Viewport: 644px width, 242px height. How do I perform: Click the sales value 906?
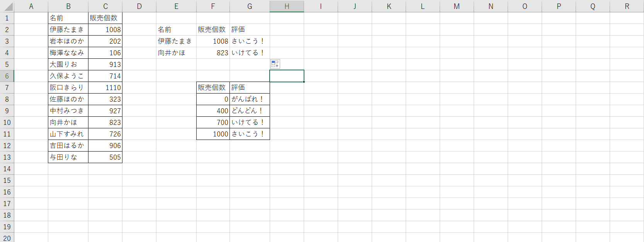[105, 146]
